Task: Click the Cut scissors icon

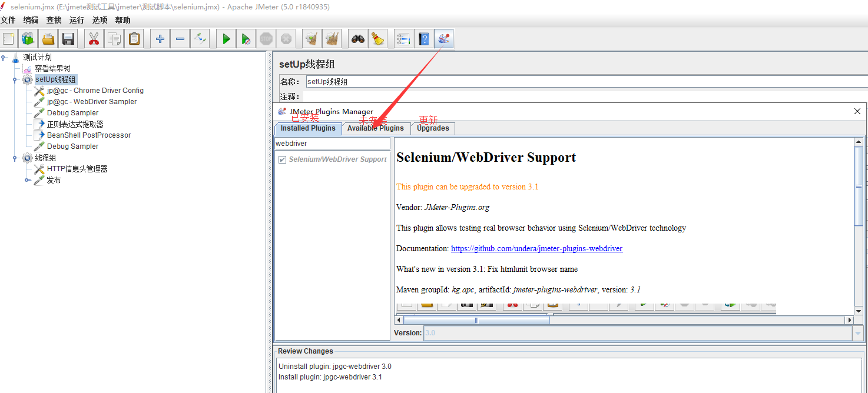Action: coord(94,39)
